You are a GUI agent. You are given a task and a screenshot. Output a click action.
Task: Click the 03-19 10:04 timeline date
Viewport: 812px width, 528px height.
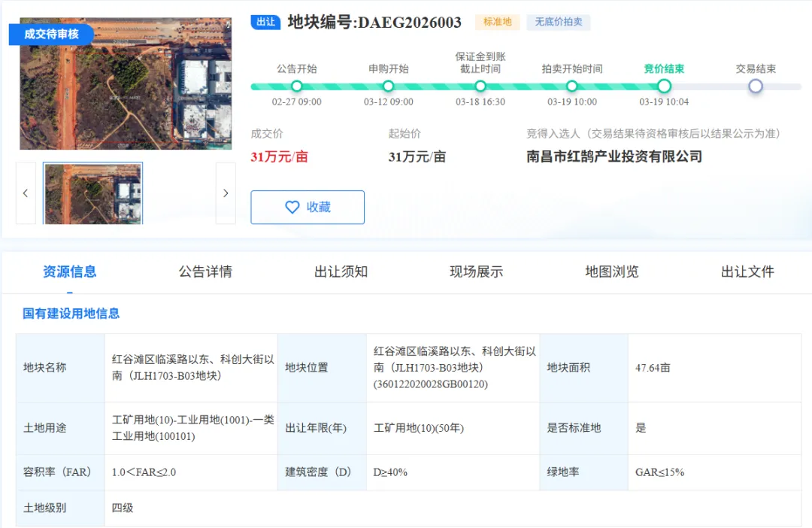coord(664,102)
